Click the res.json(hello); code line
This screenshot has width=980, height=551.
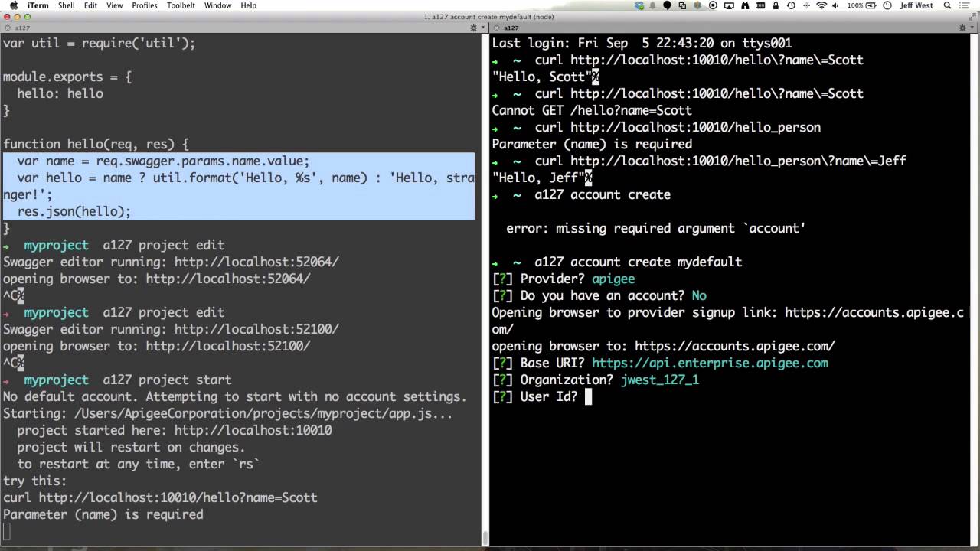(x=74, y=211)
